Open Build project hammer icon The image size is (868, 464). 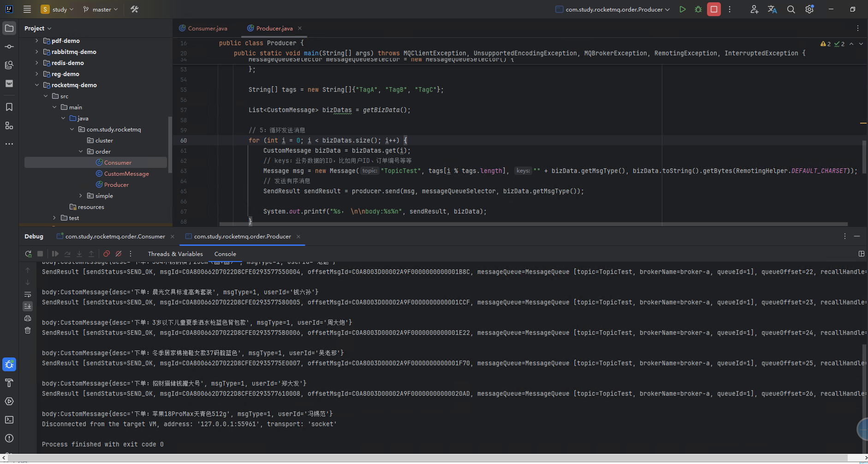(135, 9)
